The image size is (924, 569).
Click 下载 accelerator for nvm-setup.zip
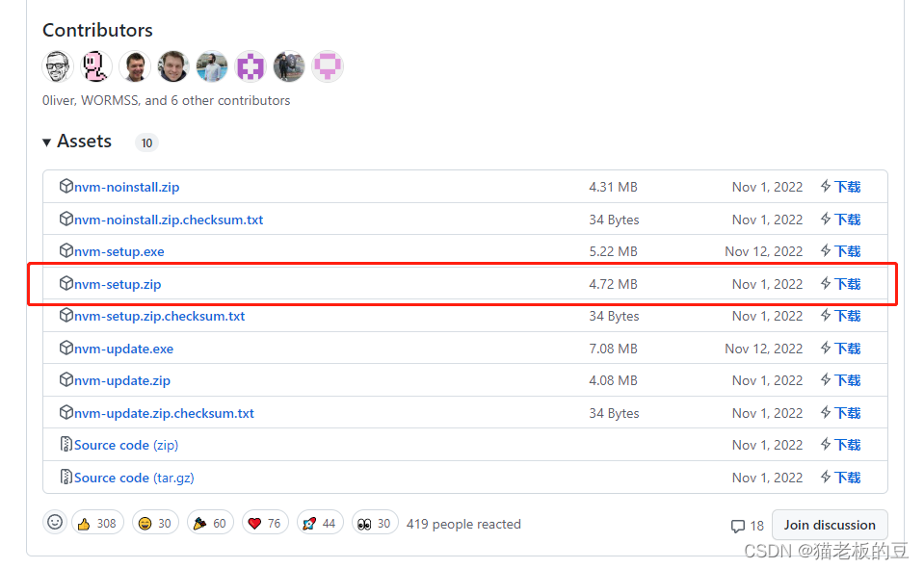[847, 285]
